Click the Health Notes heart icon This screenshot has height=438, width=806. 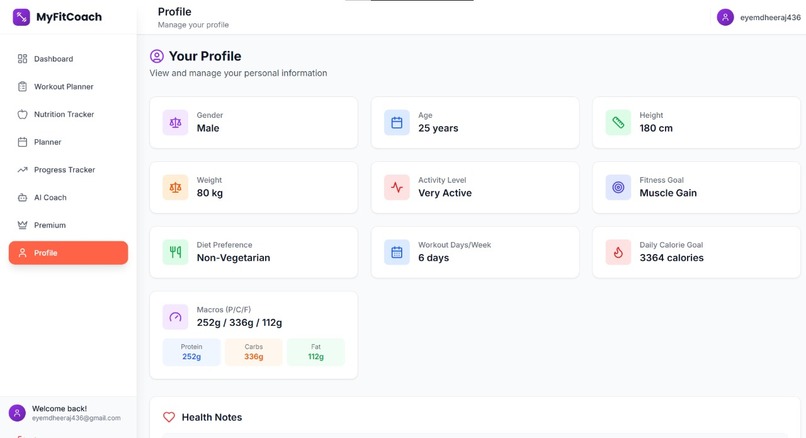[x=169, y=417]
